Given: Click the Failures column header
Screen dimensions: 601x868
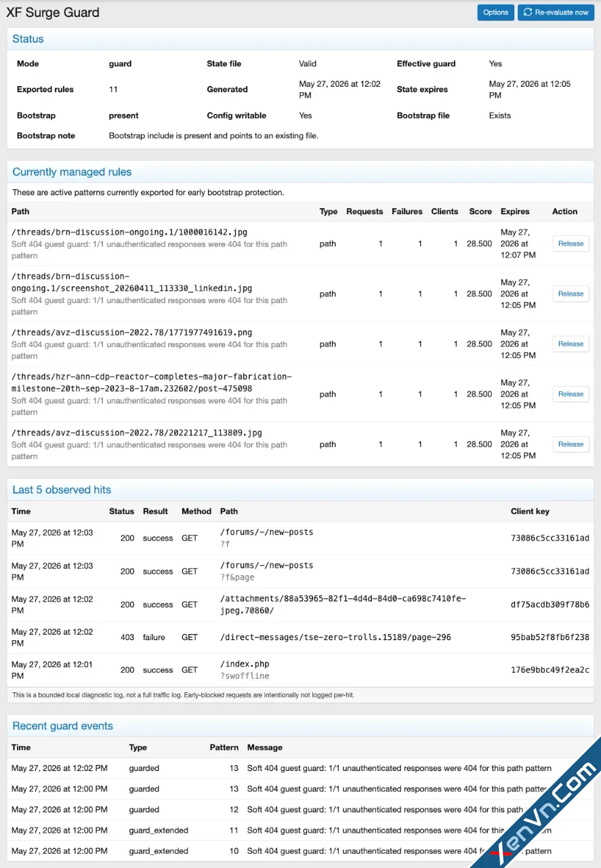Looking at the screenshot, I should tap(407, 212).
